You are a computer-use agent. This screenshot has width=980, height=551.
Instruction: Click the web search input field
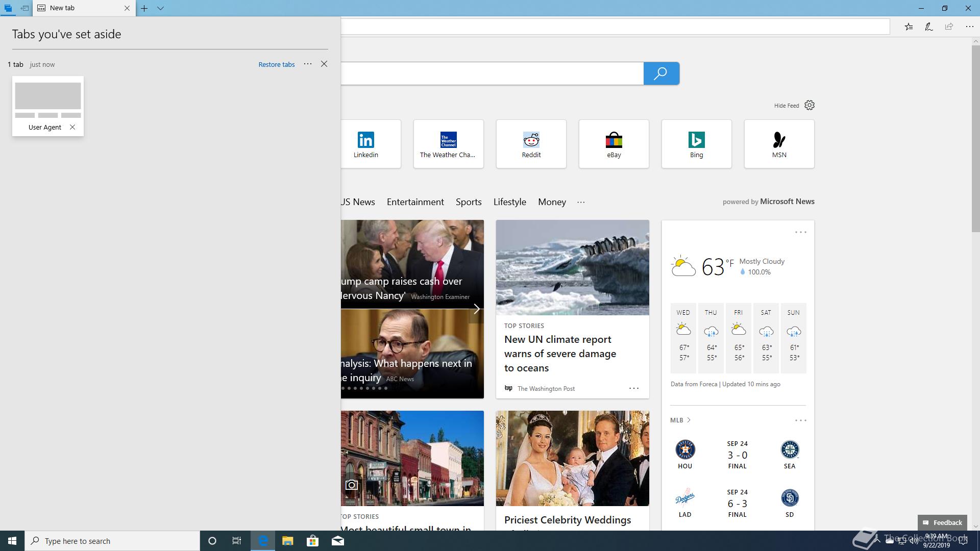492,73
